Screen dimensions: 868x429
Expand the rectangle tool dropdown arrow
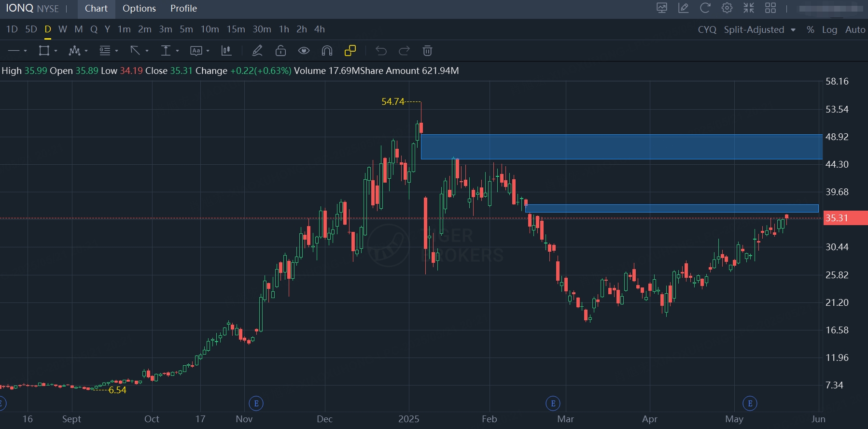pyautogui.click(x=56, y=51)
